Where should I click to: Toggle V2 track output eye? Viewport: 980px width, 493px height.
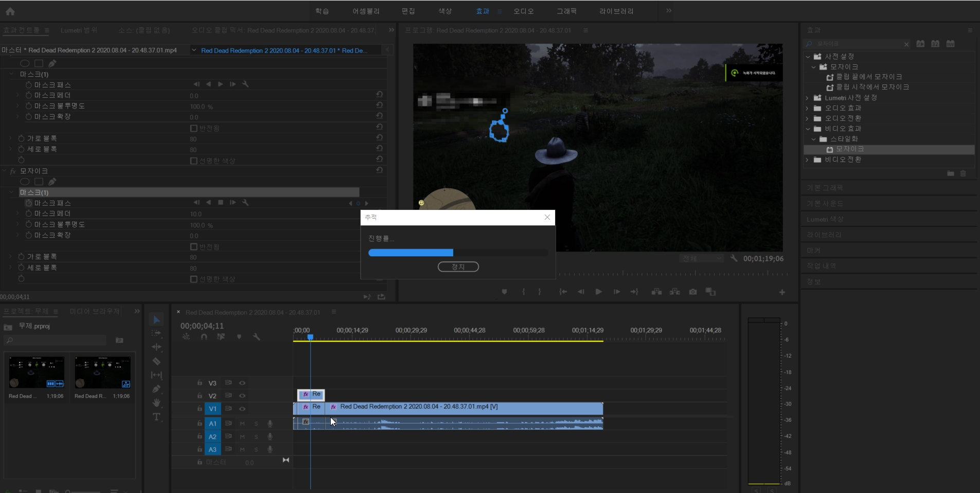tap(242, 396)
